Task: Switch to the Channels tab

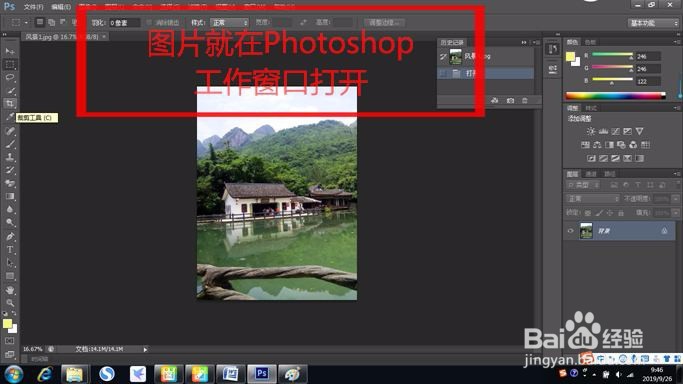Action: tap(591, 174)
